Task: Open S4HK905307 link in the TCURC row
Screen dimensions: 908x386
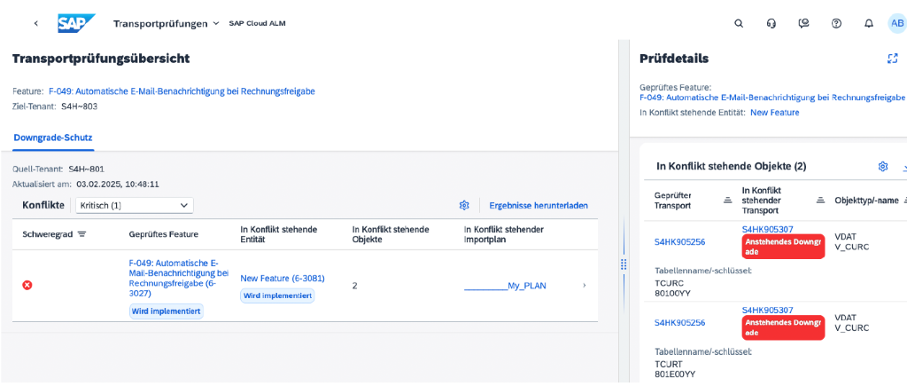Action: pyautogui.click(x=767, y=229)
